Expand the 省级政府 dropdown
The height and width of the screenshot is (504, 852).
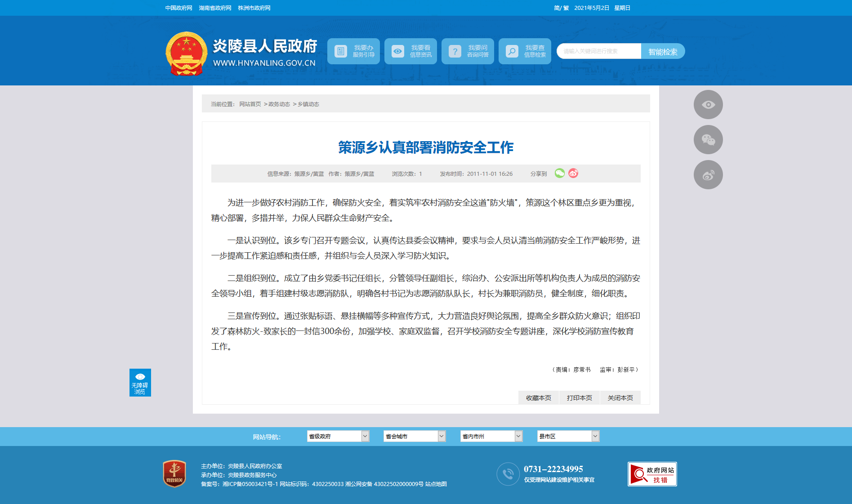338,436
